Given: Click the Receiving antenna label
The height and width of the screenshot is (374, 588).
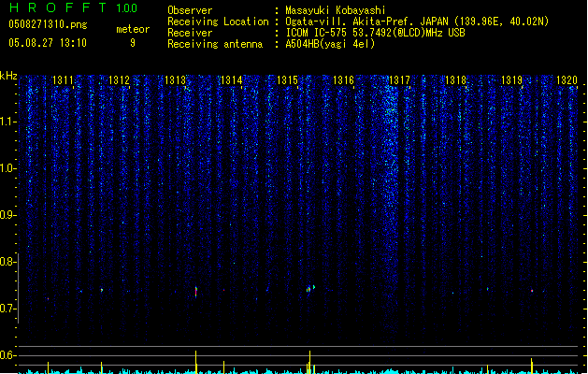Looking at the screenshot, I should tap(215, 44).
